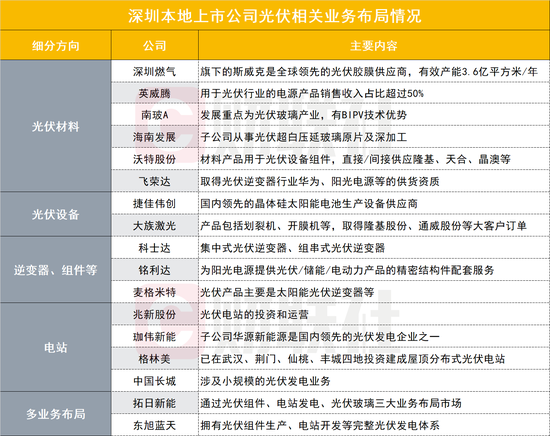This screenshot has width=550, height=436.
Task: Click description 光伏玻璃三大业务布局市场
Action: [x=331, y=403]
